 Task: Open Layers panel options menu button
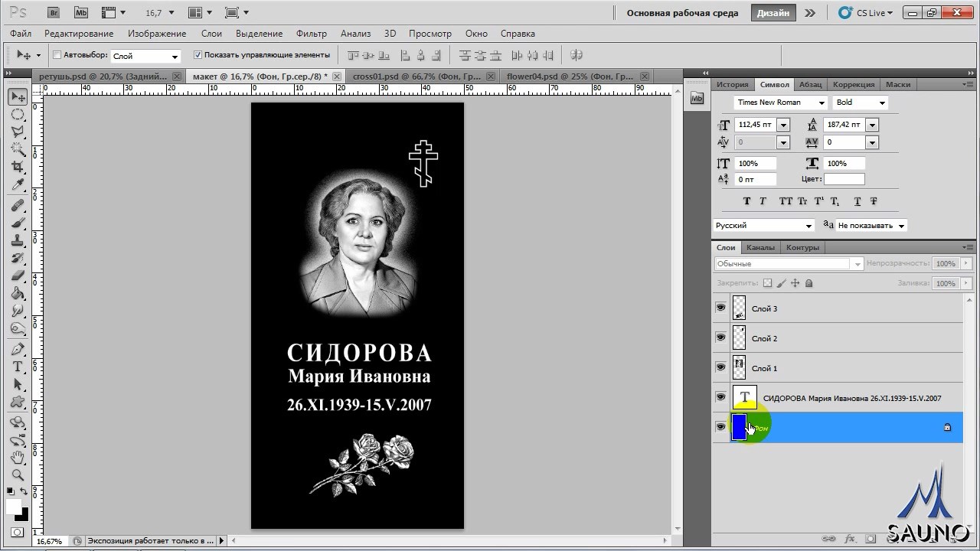[968, 247]
